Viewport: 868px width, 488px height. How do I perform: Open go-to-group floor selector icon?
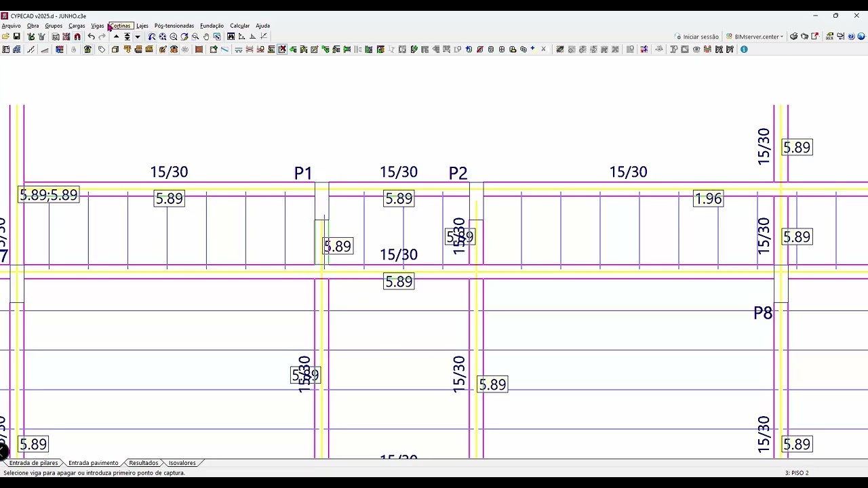[127, 37]
